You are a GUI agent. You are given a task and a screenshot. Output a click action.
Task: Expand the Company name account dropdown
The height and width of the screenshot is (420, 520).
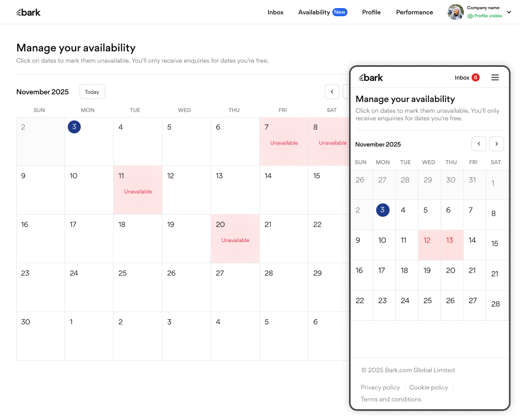[508, 12]
